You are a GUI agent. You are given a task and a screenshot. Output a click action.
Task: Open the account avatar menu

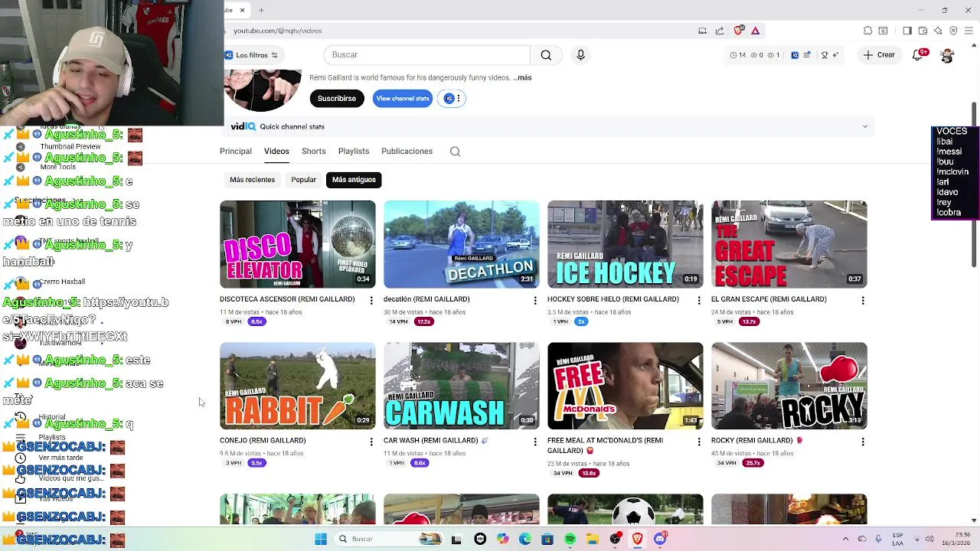(947, 55)
